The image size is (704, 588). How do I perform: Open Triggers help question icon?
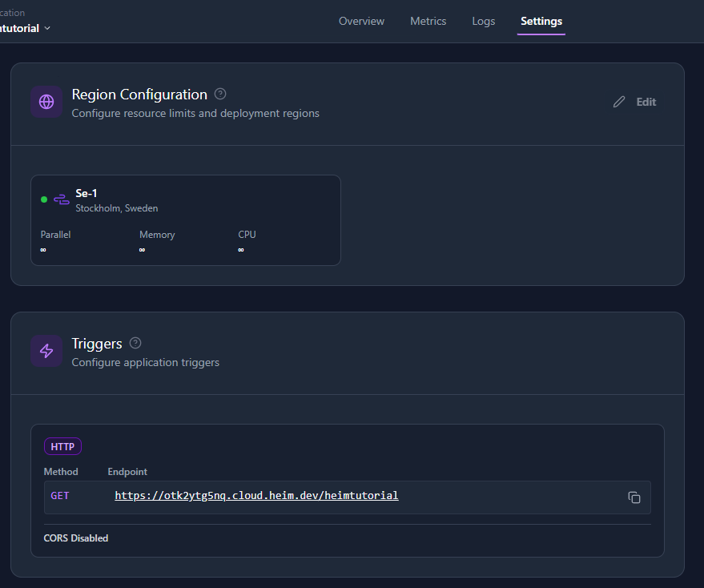click(x=135, y=343)
